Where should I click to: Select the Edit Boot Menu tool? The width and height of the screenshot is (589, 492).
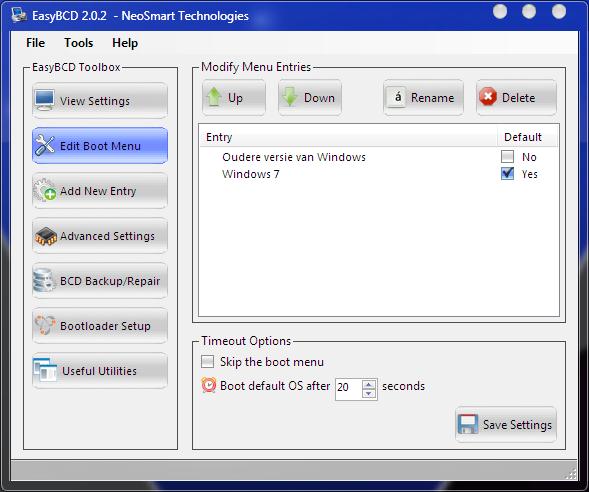(100, 146)
